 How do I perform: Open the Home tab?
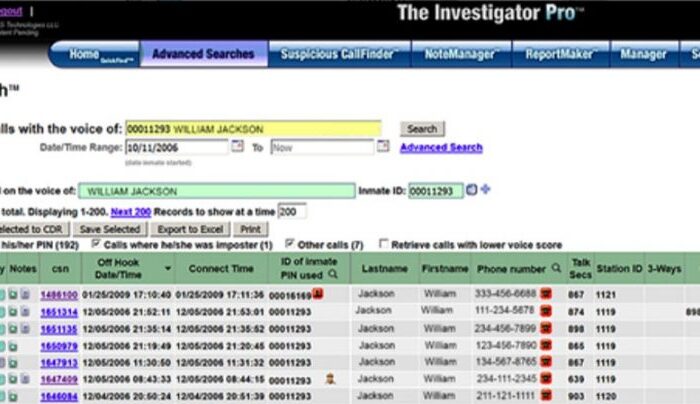pyautogui.click(x=94, y=54)
